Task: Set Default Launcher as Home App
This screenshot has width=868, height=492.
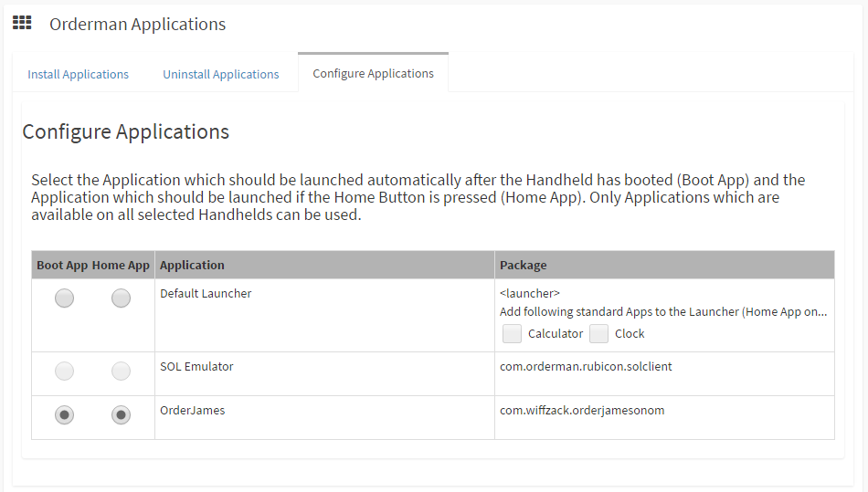Action: point(121,298)
